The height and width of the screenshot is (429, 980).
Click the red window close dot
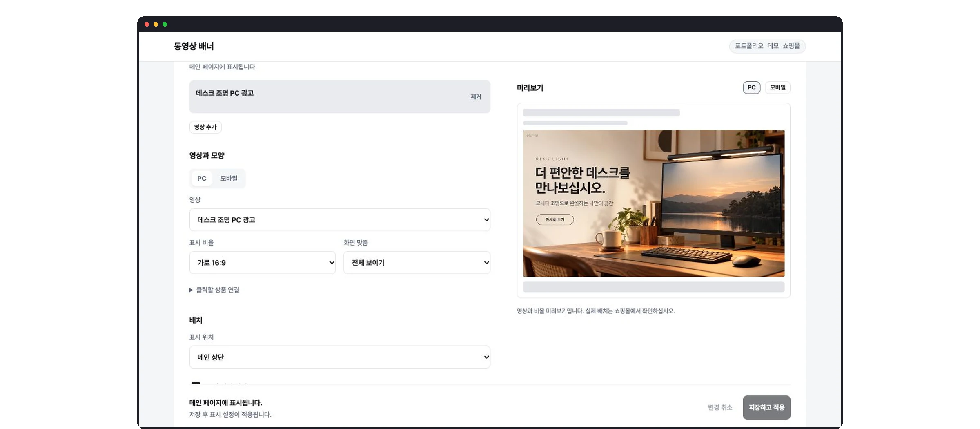pyautogui.click(x=147, y=25)
